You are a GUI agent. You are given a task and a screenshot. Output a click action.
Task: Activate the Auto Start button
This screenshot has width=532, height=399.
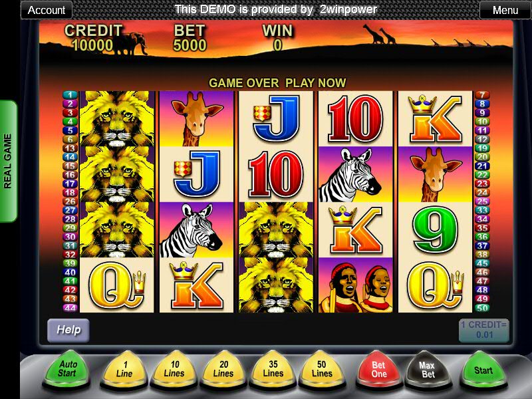67,370
